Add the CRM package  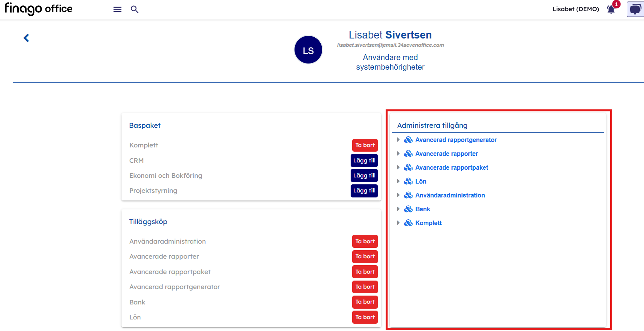click(x=364, y=160)
